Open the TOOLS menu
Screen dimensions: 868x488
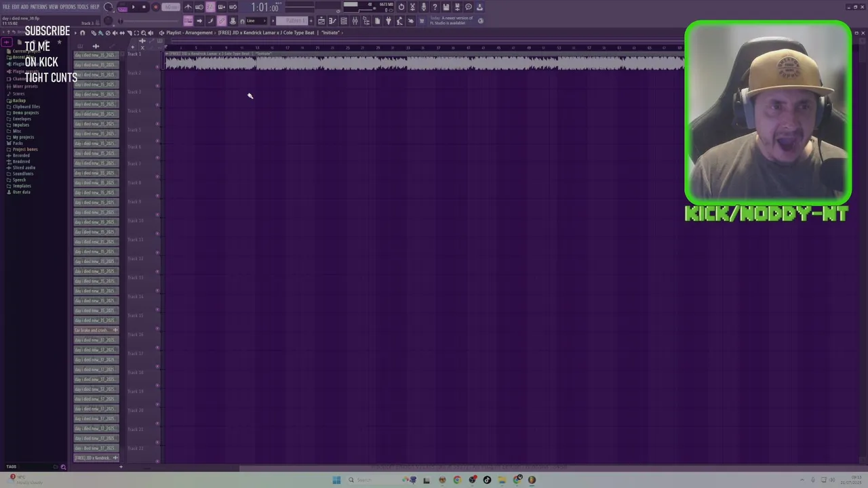(83, 7)
